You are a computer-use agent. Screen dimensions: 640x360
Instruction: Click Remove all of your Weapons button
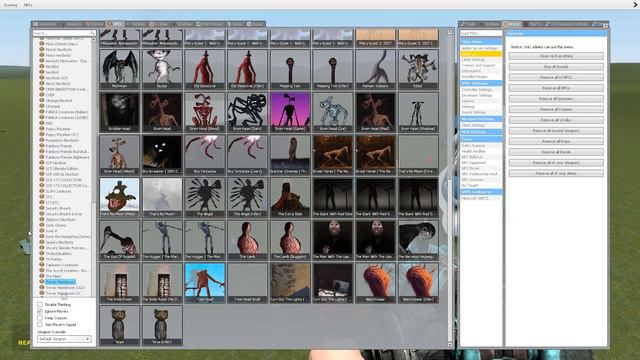click(556, 162)
